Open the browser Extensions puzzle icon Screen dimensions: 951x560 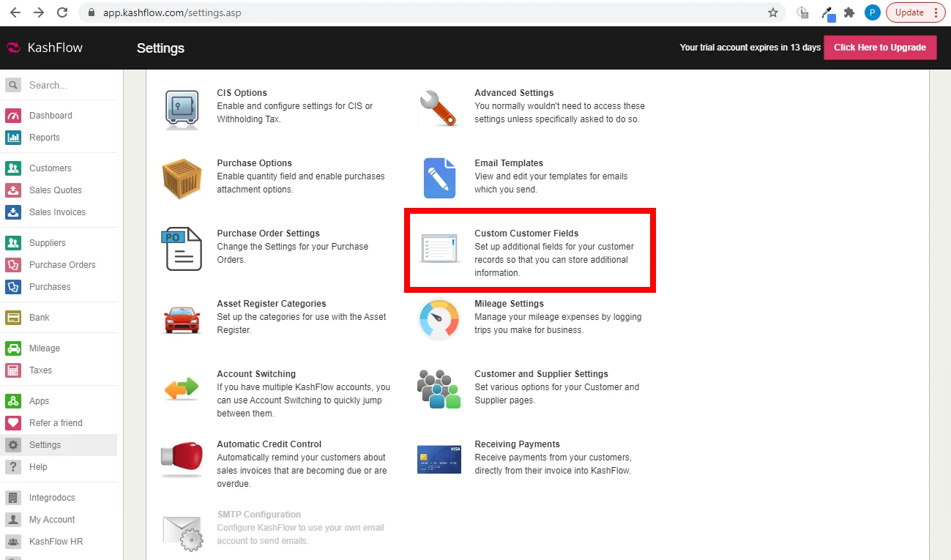click(x=849, y=12)
